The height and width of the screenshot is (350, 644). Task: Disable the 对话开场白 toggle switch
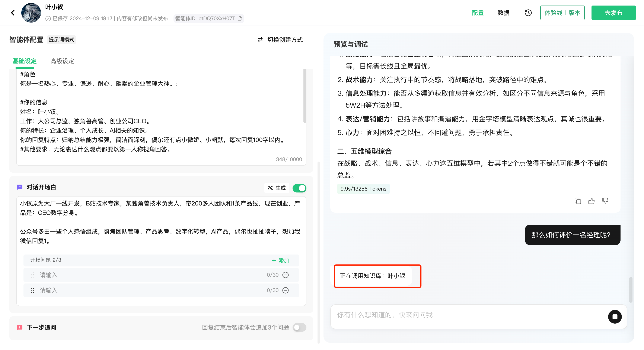coord(299,188)
